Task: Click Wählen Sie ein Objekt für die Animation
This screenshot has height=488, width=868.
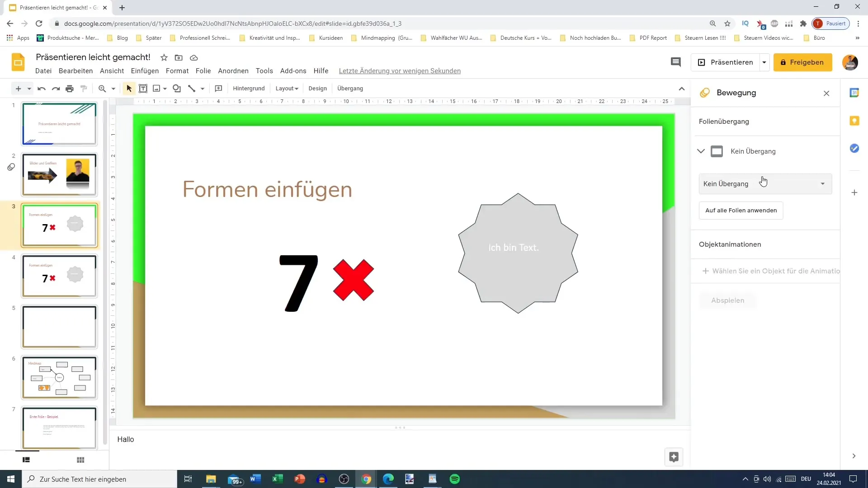Action: pos(771,271)
